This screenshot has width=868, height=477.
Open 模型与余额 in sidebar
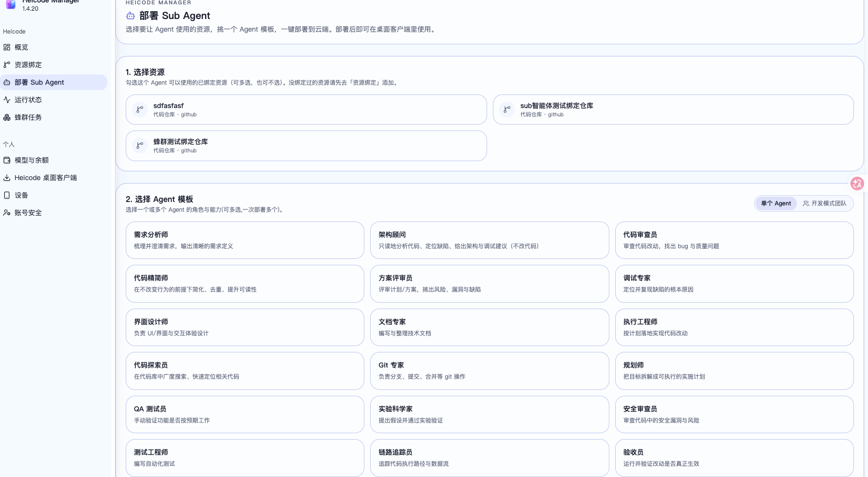point(54,160)
